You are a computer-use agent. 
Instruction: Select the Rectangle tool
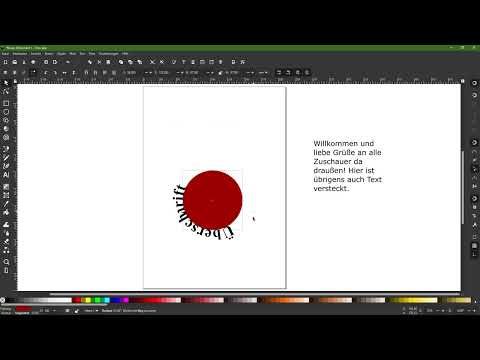(6, 104)
